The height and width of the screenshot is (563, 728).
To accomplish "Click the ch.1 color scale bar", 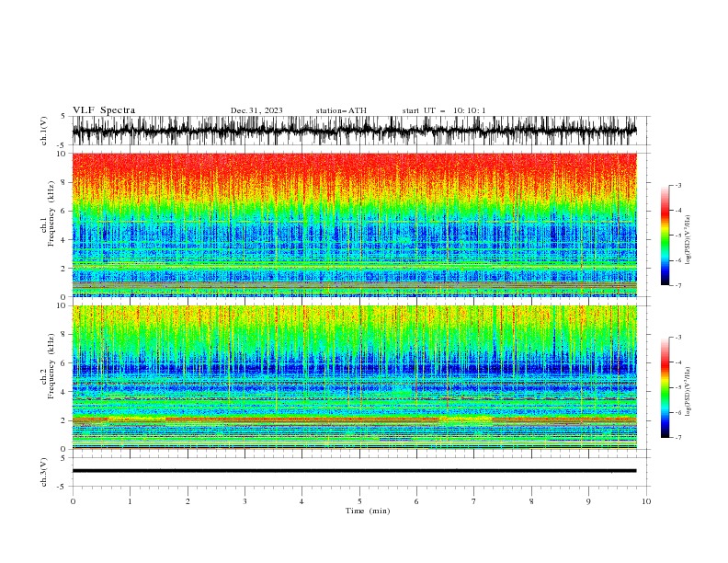I will point(665,236).
